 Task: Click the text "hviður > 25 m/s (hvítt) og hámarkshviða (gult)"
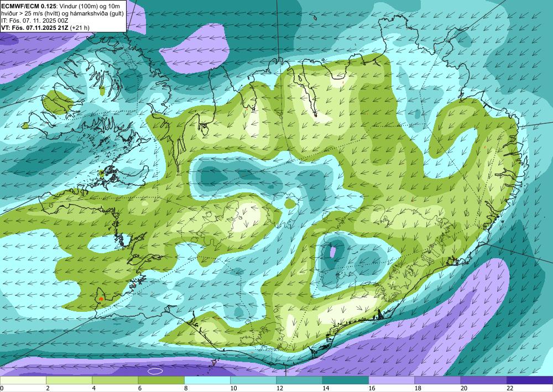62,13
